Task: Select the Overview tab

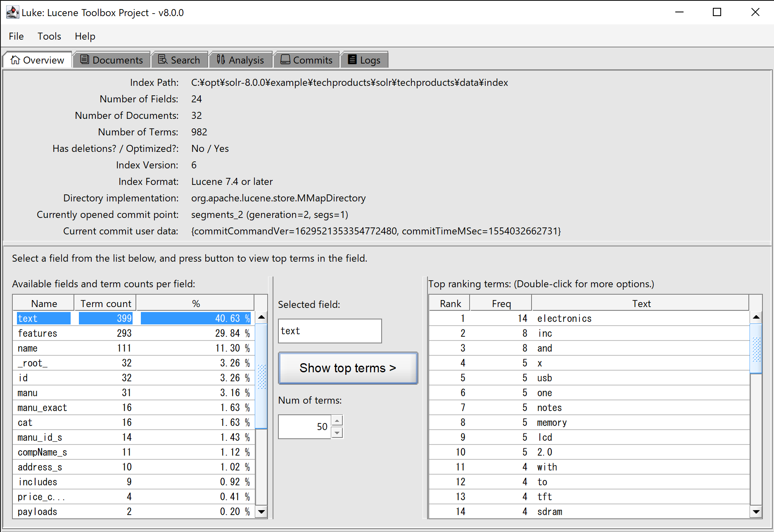Action: (x=38, y=60)
